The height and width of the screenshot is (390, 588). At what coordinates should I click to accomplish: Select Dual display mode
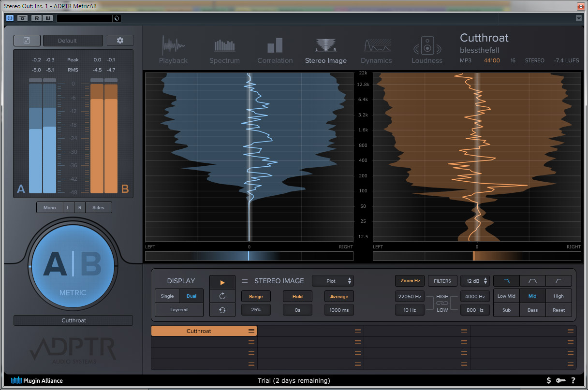191,296
